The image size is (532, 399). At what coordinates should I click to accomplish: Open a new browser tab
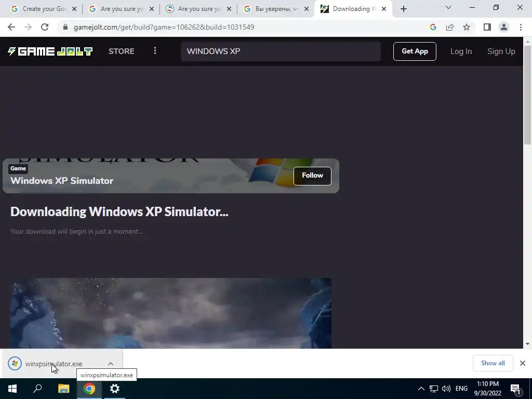pyautogui.click(x=403, y=9)
